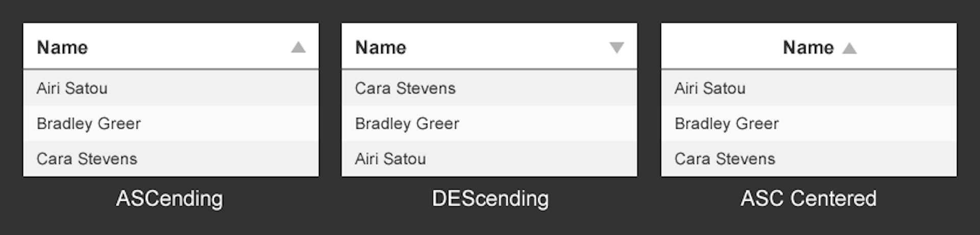Click blank header space between Name and arrow, ASCending table

click(x=189, y=48)
